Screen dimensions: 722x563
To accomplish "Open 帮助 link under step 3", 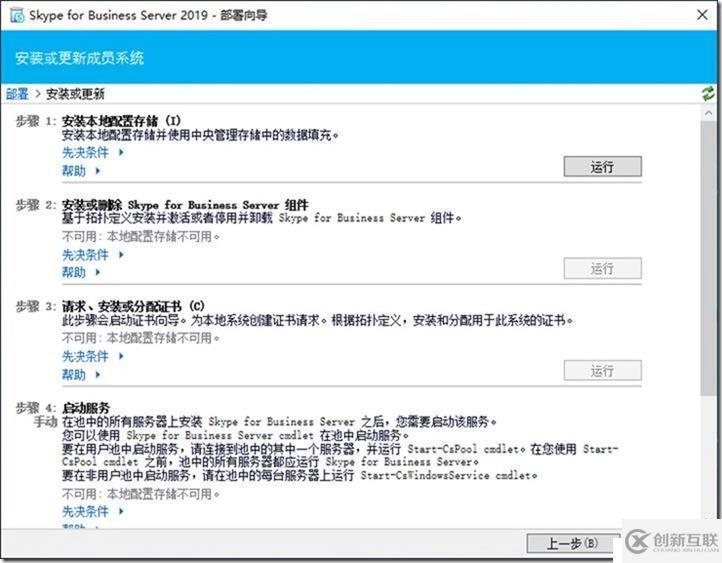I will pos(74,375).
